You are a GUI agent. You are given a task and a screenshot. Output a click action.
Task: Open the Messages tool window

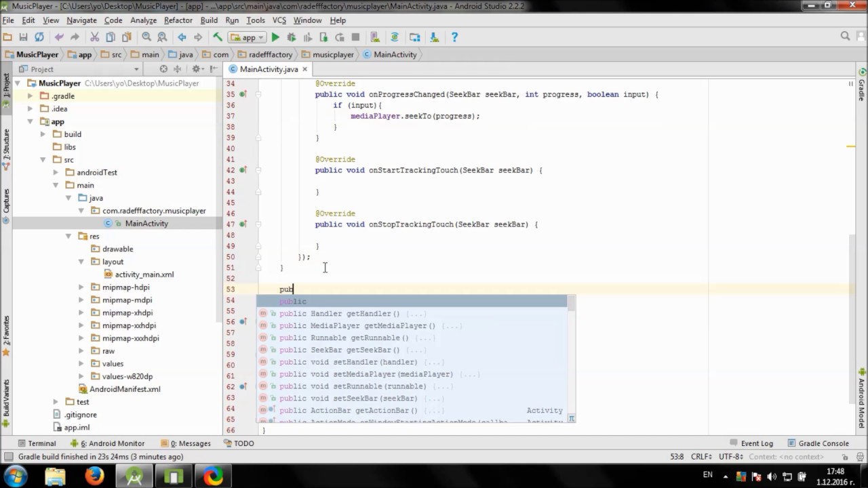click(185, 443)
